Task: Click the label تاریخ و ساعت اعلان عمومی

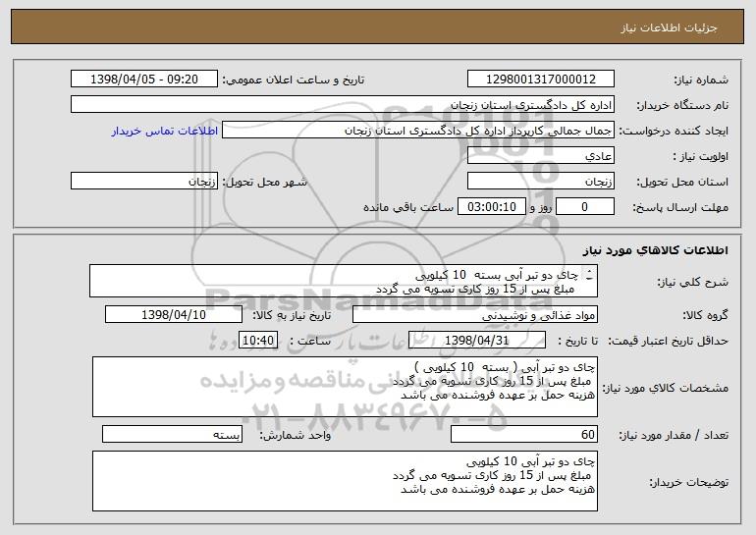Action: click(294, 80)
